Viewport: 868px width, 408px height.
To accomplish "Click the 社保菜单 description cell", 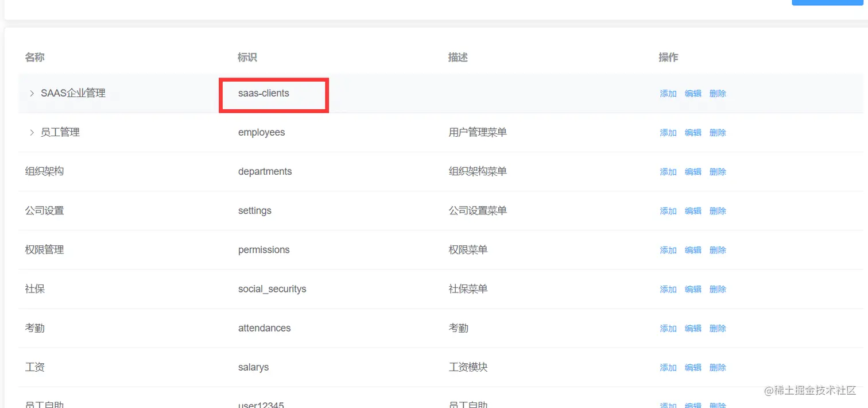I will point(468,288).
